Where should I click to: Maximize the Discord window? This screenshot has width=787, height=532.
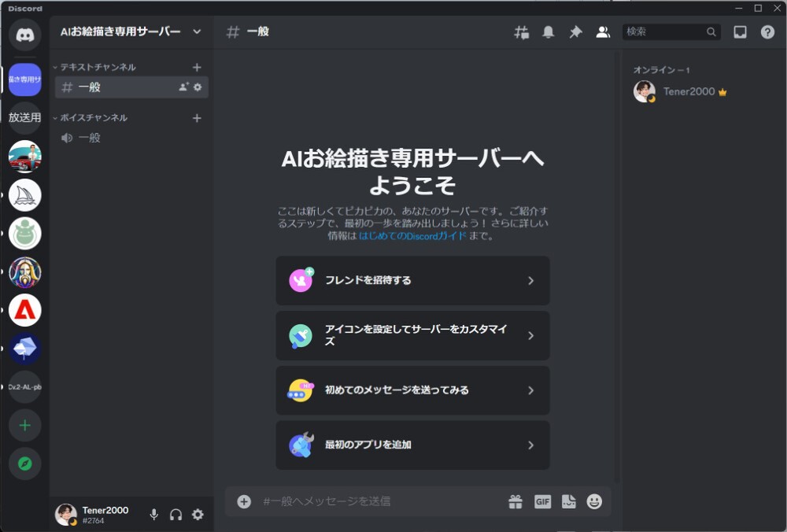pyautogui.click(x=758, y=8)
